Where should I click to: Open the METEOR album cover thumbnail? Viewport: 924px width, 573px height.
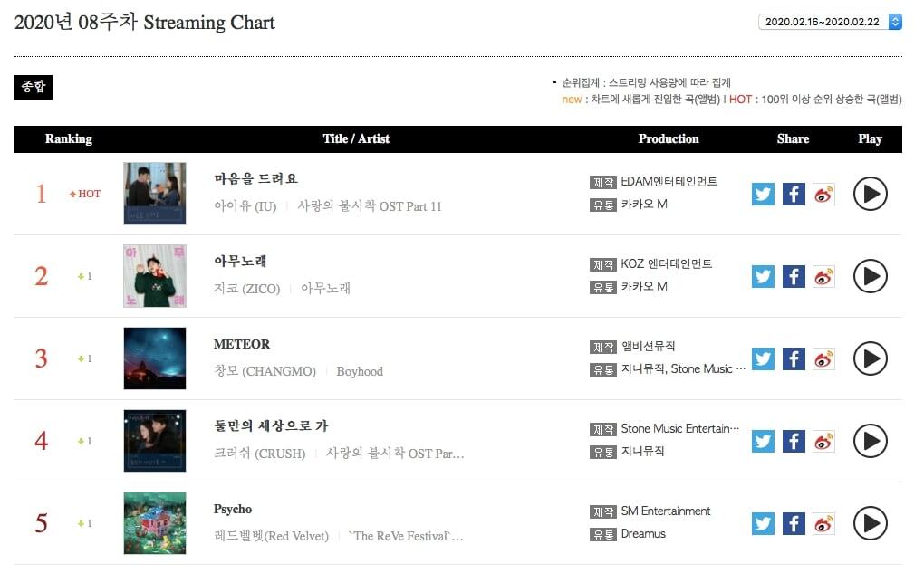155,358
